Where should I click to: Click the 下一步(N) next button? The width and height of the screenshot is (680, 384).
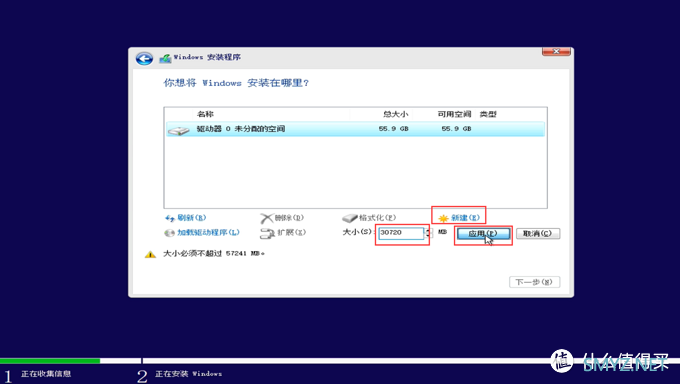tap(534, 282)
